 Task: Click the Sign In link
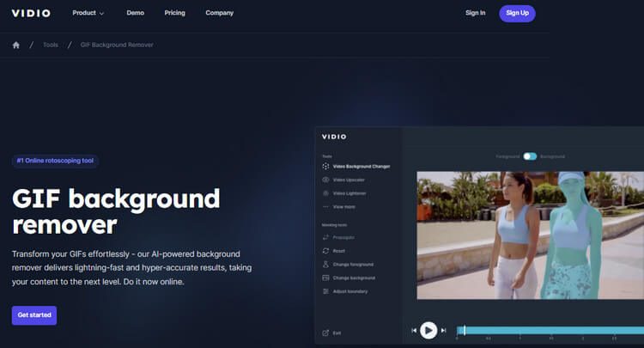point(475,13)
